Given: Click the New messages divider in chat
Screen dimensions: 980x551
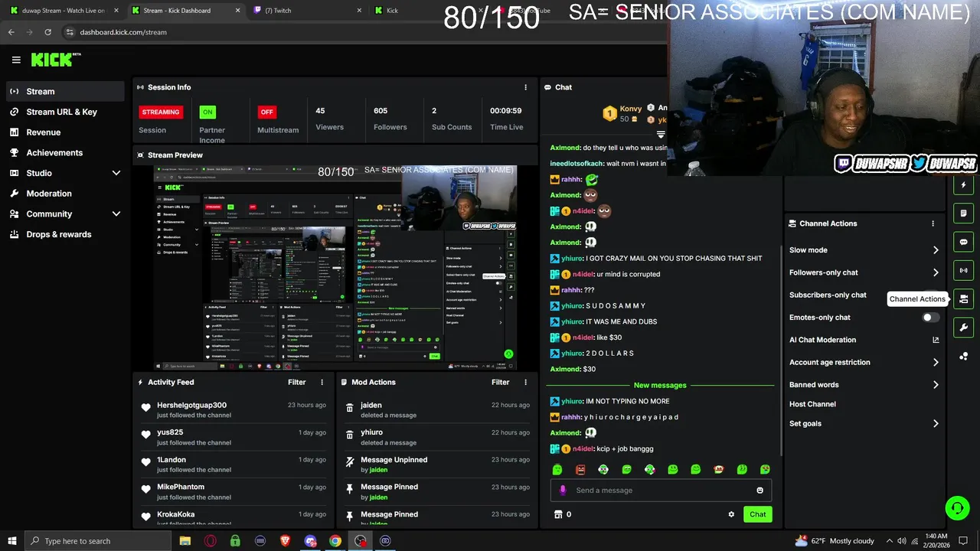Looking at the screenshot, I should tap(660, 385).
